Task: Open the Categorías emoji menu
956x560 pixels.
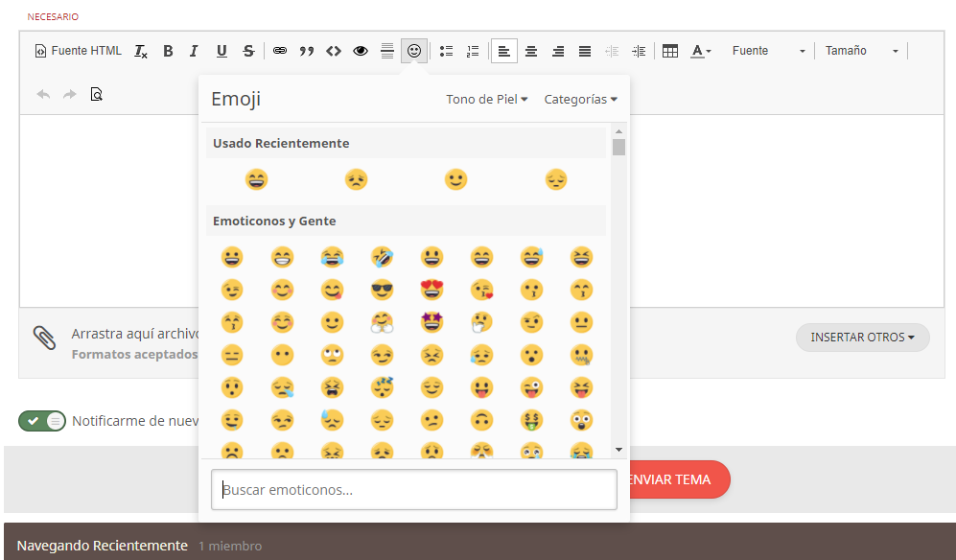Action: [x=580, y=98]
